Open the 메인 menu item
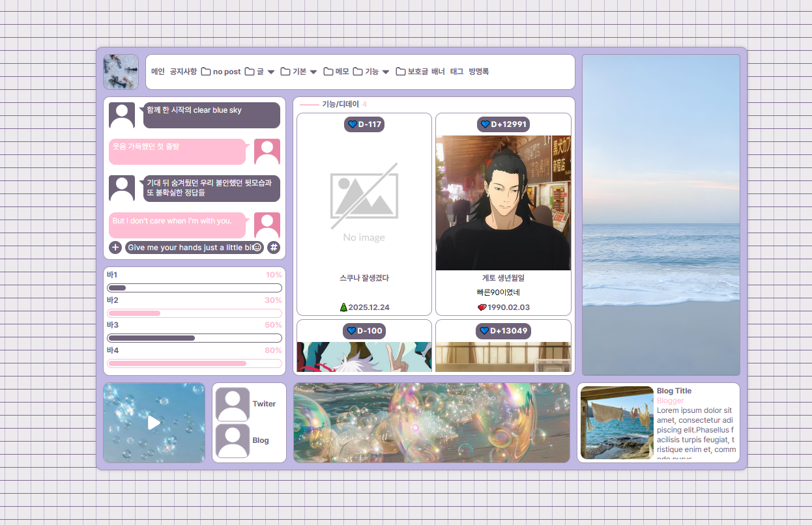 (x=158, y=72)
